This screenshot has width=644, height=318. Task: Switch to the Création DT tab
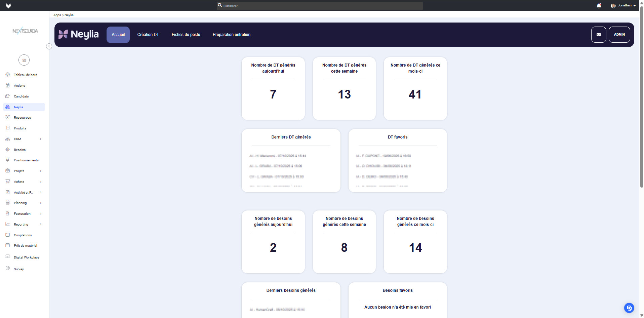pos(148,35)
